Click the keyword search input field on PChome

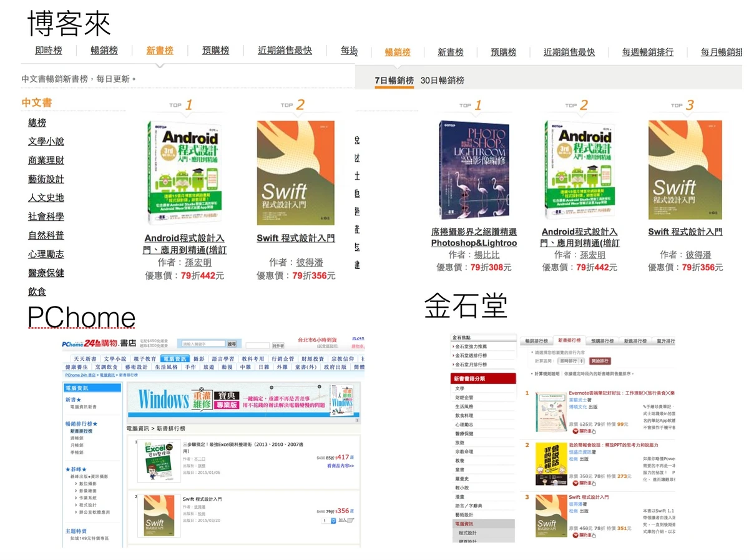pos(204,343)
